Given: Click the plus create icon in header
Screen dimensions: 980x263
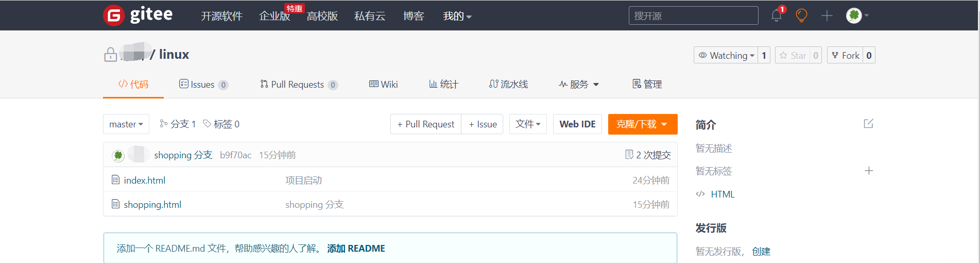Looking at the screenshot, I should pyautogui.click(x=827, y=15).
